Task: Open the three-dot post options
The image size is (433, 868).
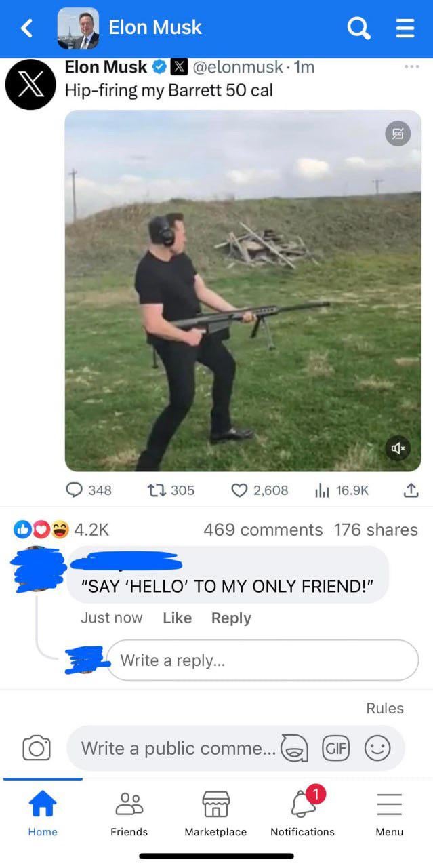Action: tap(411, 68)
